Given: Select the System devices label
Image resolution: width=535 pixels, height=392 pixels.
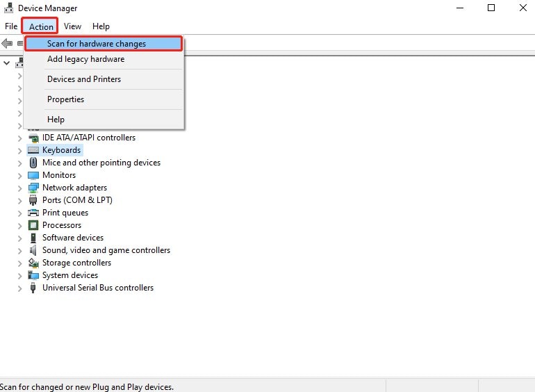Looking at the screenshot, I should coord(70,275).
